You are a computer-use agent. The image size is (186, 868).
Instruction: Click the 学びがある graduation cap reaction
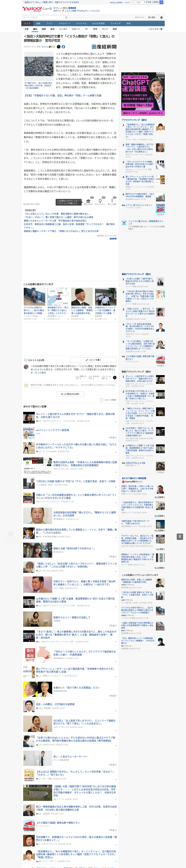pyautogui.click(x=89, y=202)
